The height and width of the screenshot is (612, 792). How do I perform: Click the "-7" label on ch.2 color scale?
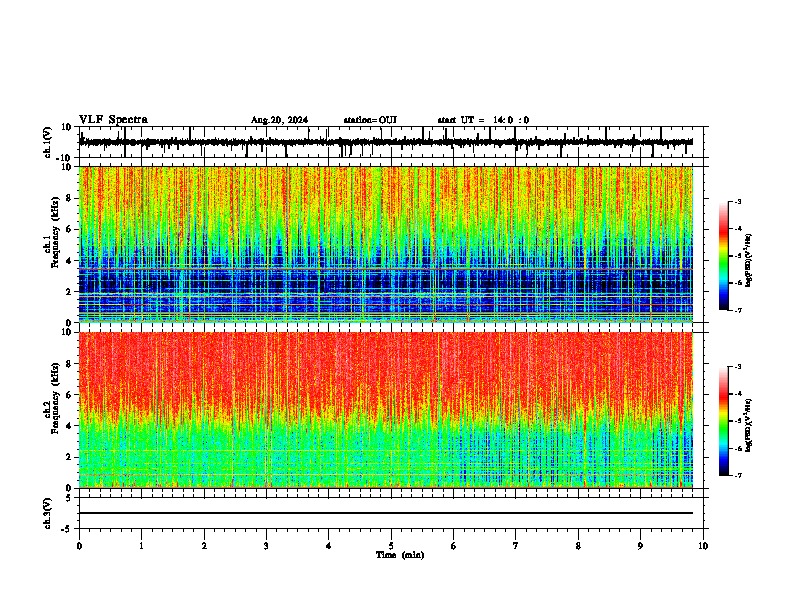(x=737, y=475)
